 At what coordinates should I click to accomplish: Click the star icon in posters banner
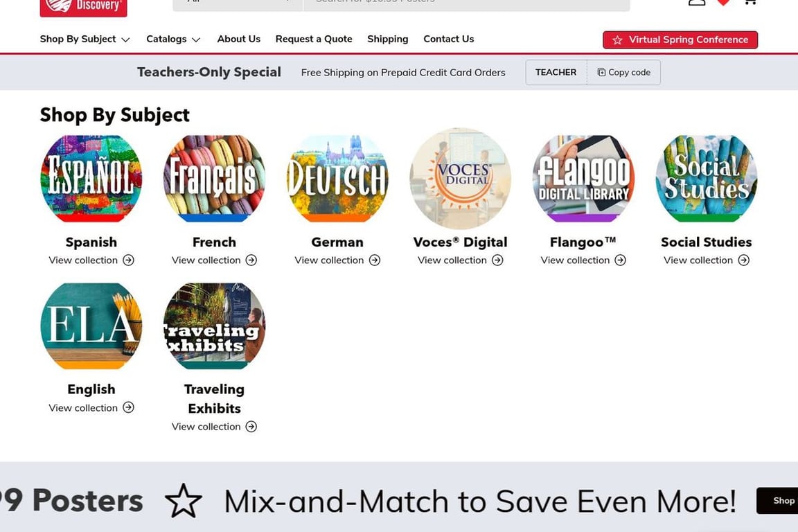pos(184,501)
